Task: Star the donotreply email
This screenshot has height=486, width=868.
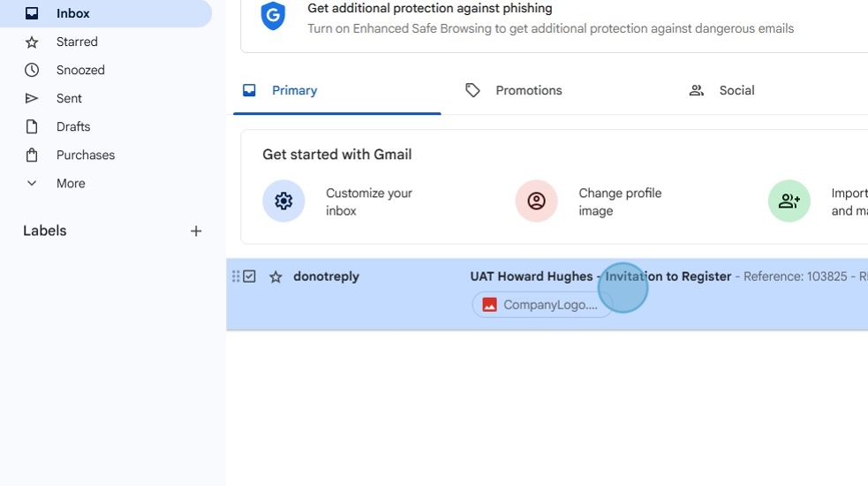Action: coord(275,277)
